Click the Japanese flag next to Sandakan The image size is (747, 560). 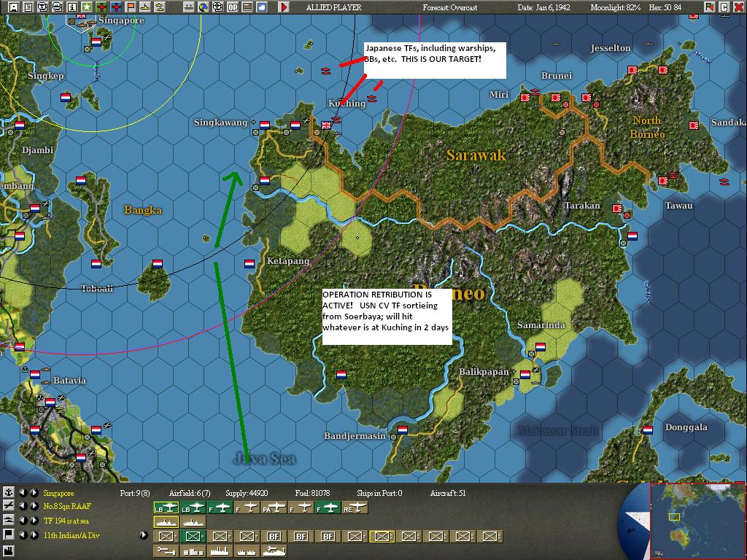[694, 125]
